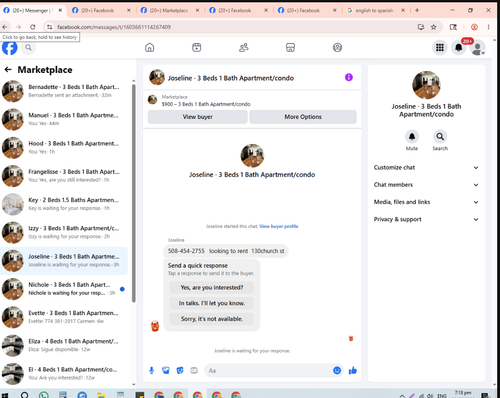500x398 pixels.
Task: Open the emoji picker smiley icon
Action: click(337, 370)
